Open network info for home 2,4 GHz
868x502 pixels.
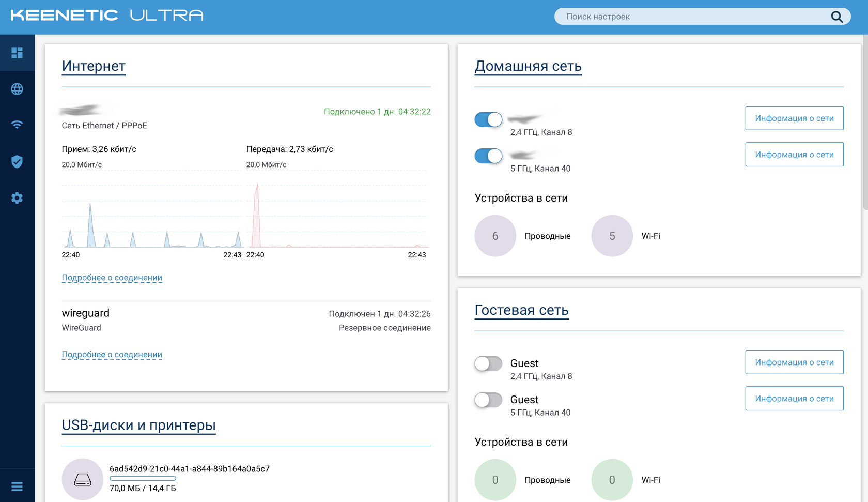click(x=794, y=118)
